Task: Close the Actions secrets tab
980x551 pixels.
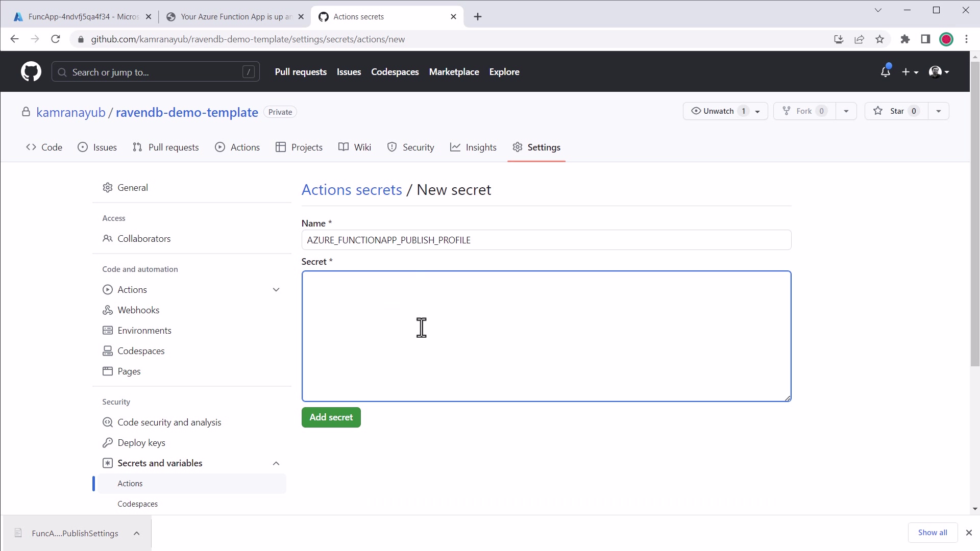Action: 454,17
